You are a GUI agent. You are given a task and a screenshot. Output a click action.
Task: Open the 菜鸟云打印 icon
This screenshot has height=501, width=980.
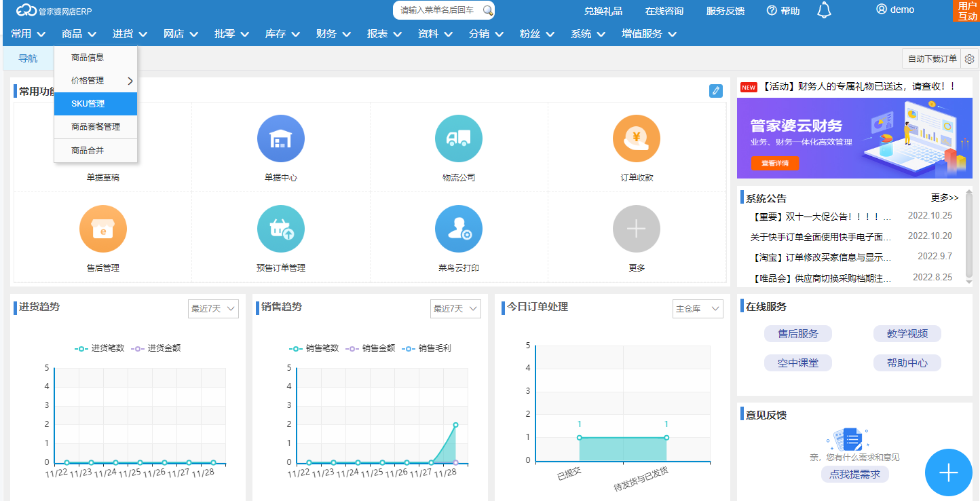point(458,229)
